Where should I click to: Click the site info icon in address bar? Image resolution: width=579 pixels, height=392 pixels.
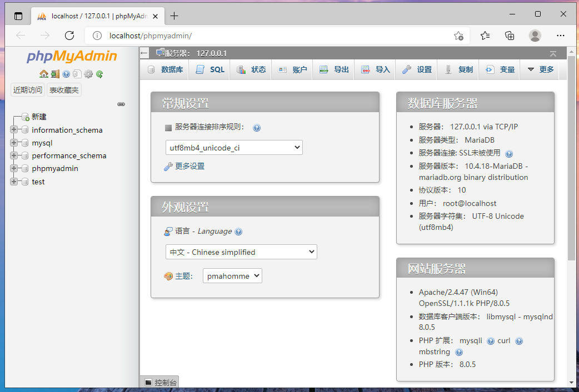(x=97, y=36)
